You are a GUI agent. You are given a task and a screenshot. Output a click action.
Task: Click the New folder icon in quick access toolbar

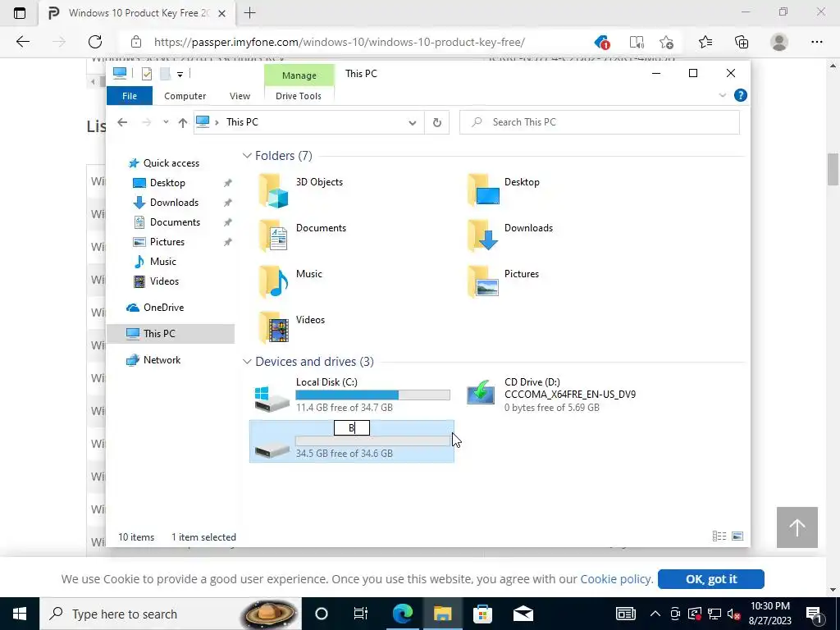165,74
